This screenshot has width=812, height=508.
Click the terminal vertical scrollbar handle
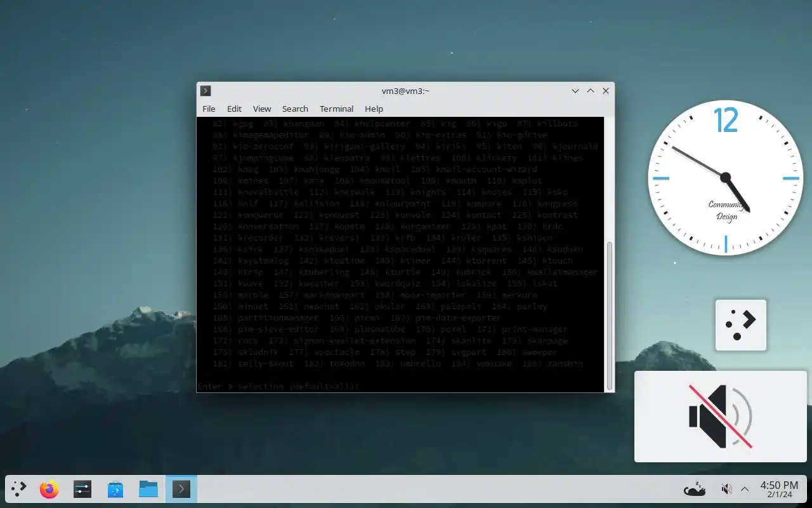[610, 315]
